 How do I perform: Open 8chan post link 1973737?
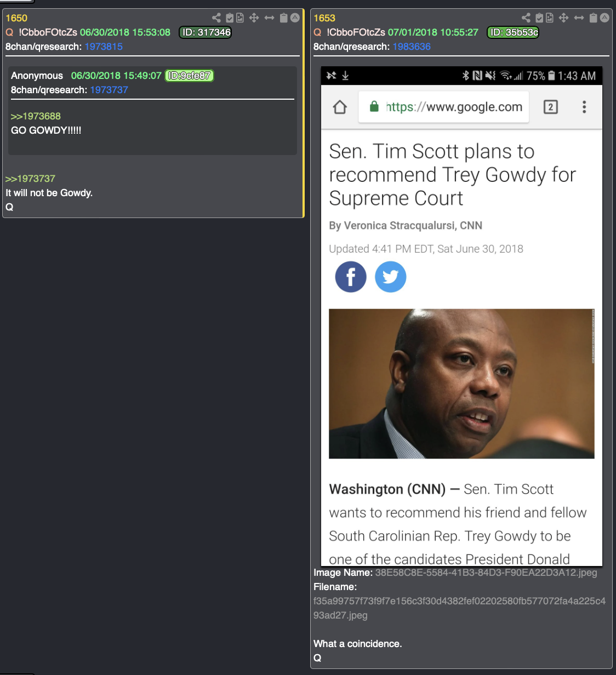pyautogui.click(x=109, y=90)
